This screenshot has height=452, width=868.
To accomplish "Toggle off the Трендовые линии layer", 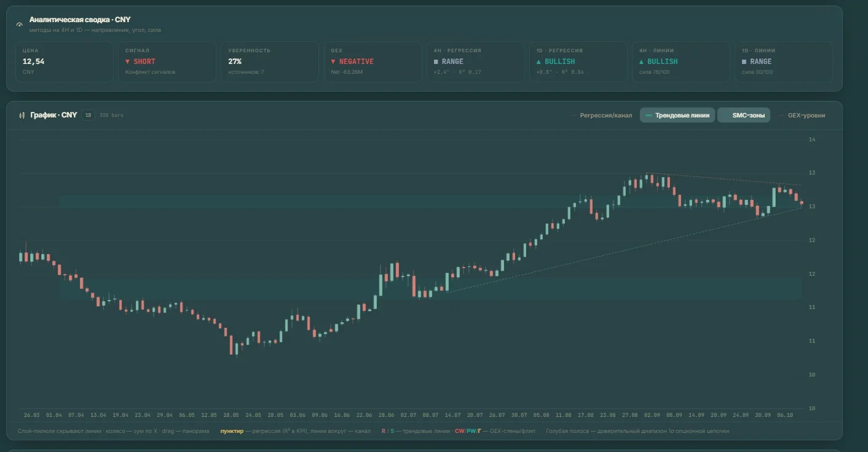I will 677,115.
